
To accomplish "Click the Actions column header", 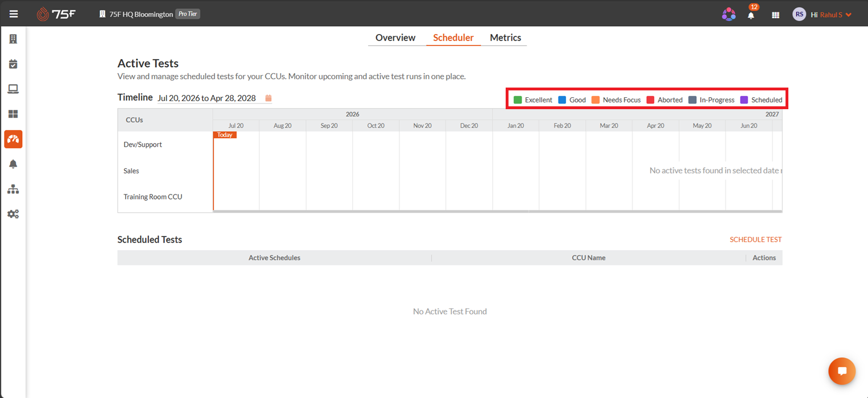I will click(764, 258).
